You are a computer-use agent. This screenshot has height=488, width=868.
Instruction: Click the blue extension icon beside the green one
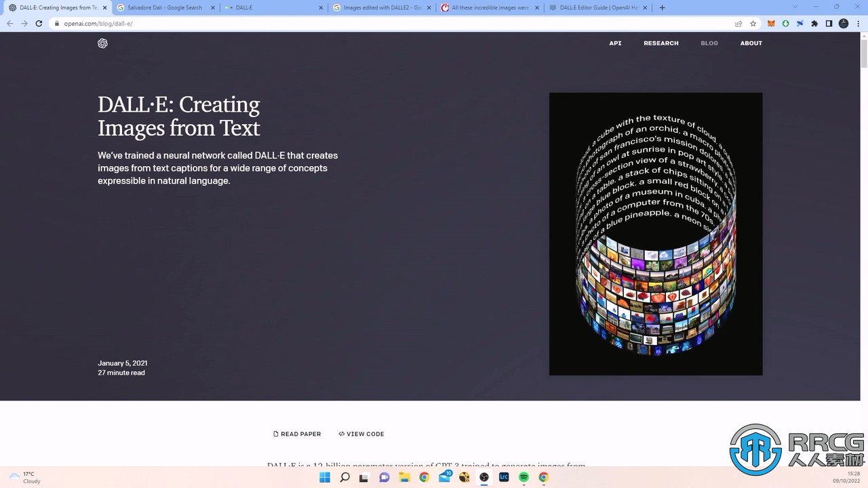(800, 23)
